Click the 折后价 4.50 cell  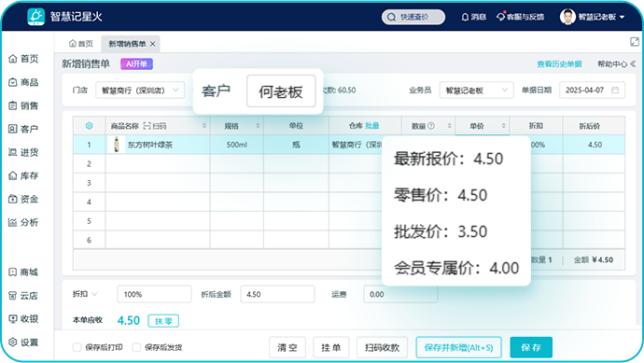(x=594, y=145)
